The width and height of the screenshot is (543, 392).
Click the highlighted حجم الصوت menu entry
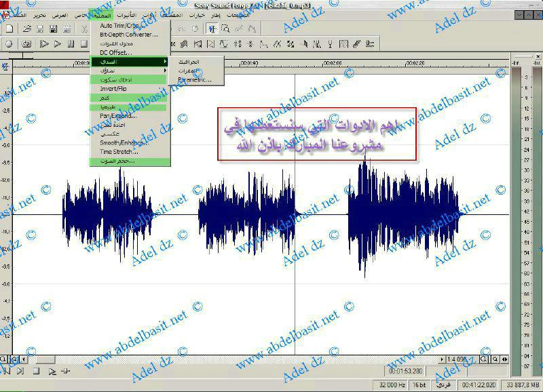130,161
